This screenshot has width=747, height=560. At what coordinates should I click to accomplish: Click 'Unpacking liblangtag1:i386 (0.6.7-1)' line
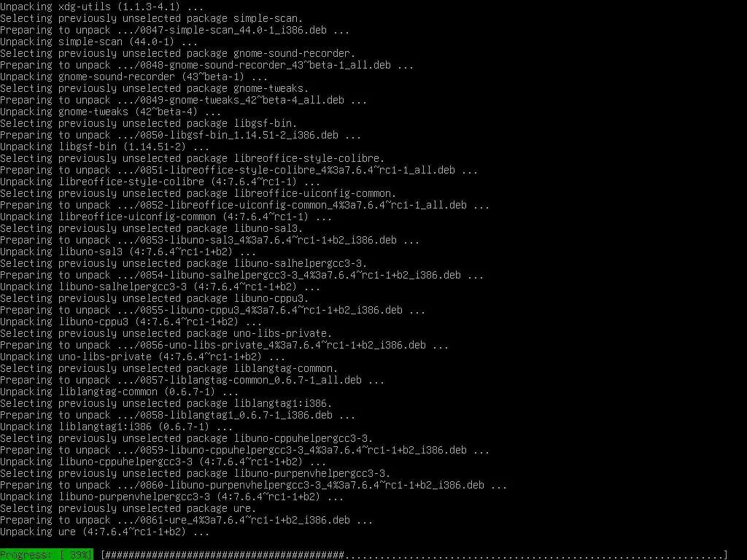point(116,427)
